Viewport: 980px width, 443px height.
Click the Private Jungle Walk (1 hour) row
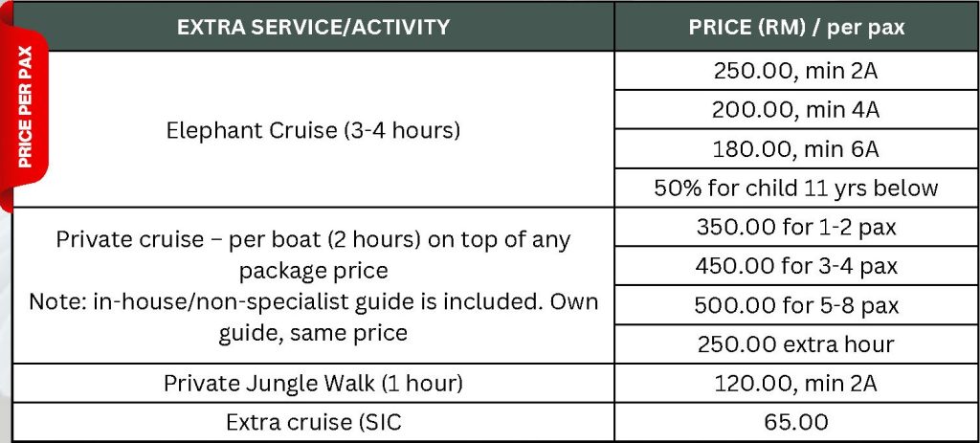313,383
